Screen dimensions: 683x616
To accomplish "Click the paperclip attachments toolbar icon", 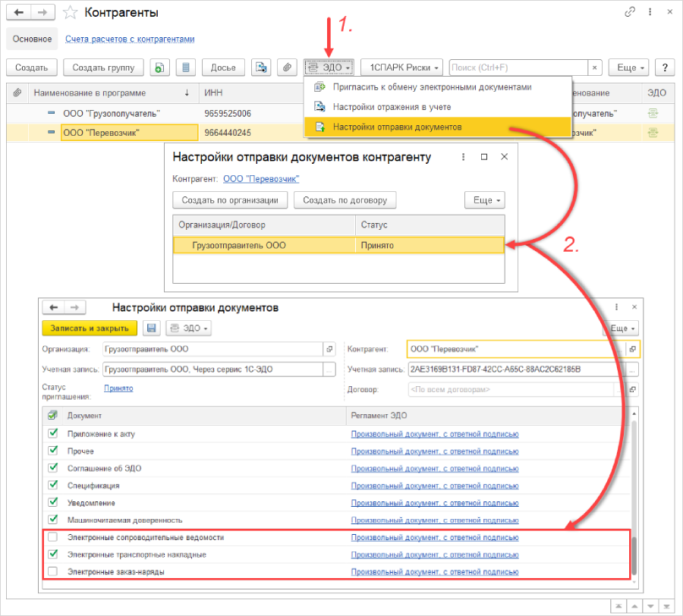I will tap(287, 68).
